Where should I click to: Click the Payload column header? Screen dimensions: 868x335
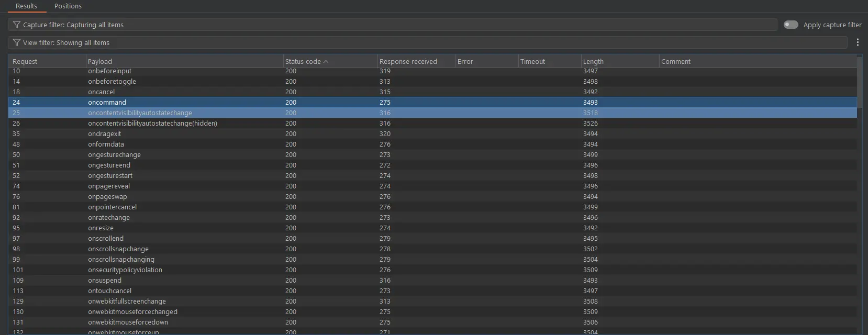pos(100,61)
